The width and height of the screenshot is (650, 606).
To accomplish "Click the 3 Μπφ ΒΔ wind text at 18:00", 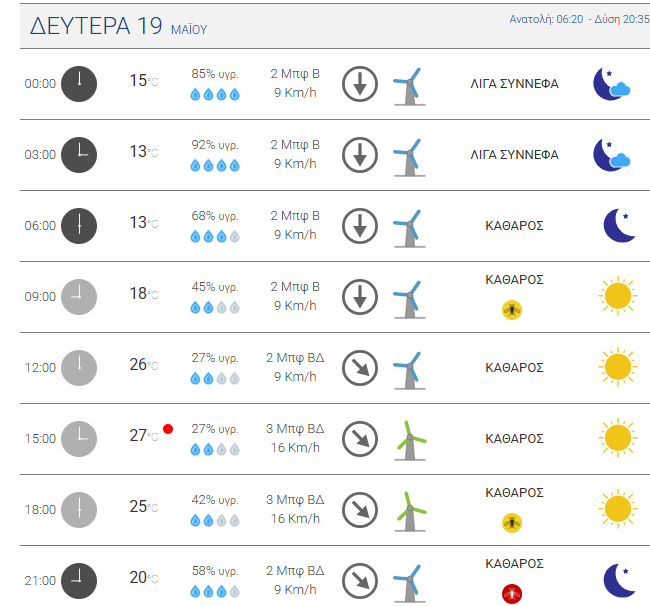I will [x=295, y=499].
